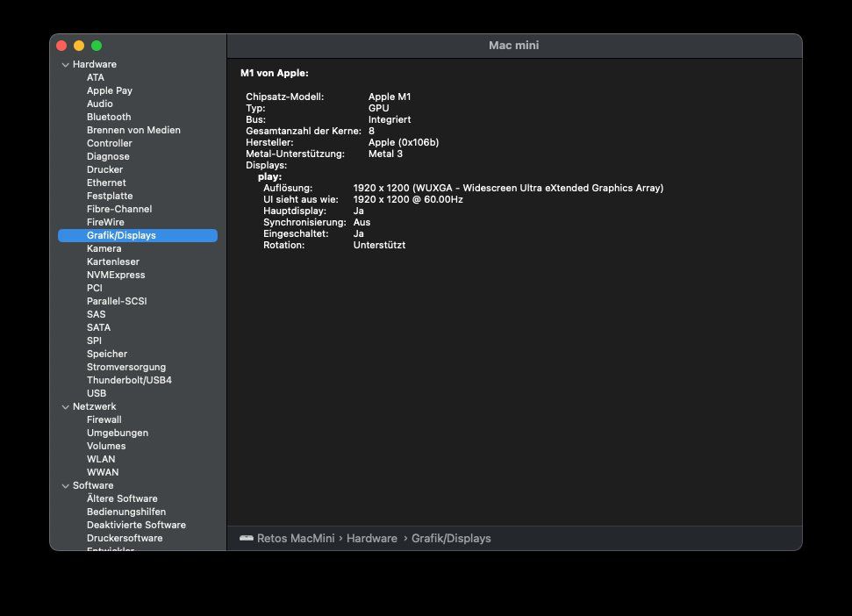The height and width of the screenshot is (616, 852).
Task: Click the 'Aus' synchronization value
Action: (x=362, y=222)
